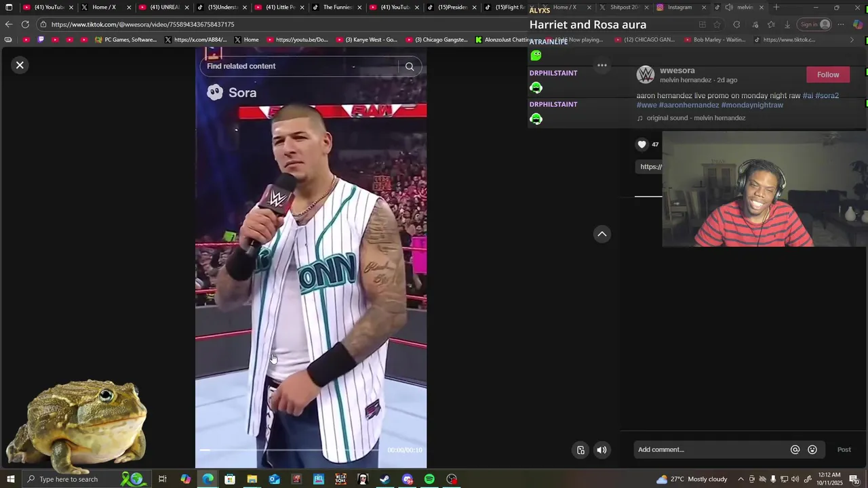The width and height of the screenshot is (868, 488).
Task: Open the taskbar clock and date
Action: pyautogui.click(x=830, y=479)
